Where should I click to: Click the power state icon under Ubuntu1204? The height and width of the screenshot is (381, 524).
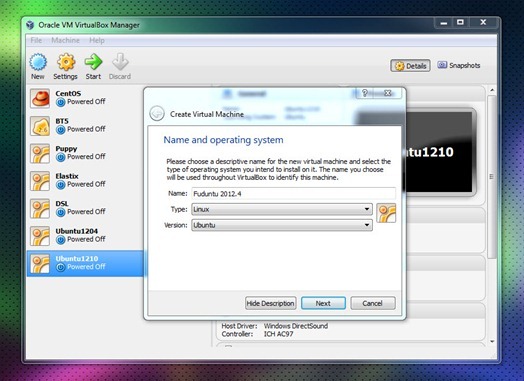coord(60,240)
